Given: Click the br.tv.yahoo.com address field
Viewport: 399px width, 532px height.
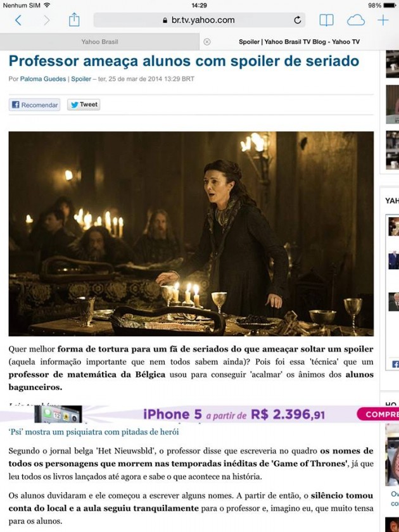Looking at the screenshot, I should point(199,20).
